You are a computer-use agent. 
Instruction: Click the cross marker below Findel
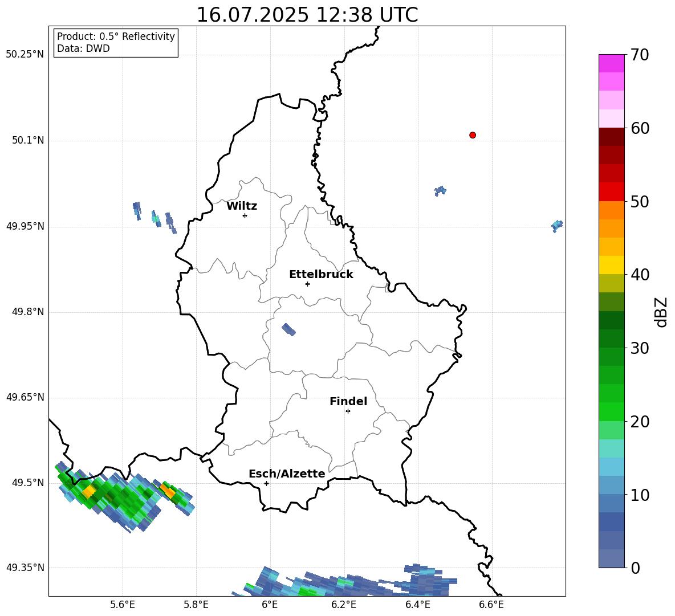(x=348, y=411)
